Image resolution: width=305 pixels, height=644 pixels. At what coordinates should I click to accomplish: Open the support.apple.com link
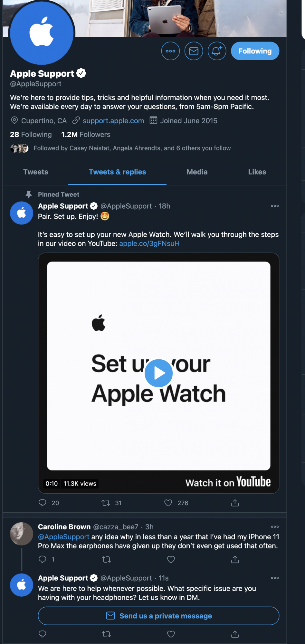click(x=113, y=121)
